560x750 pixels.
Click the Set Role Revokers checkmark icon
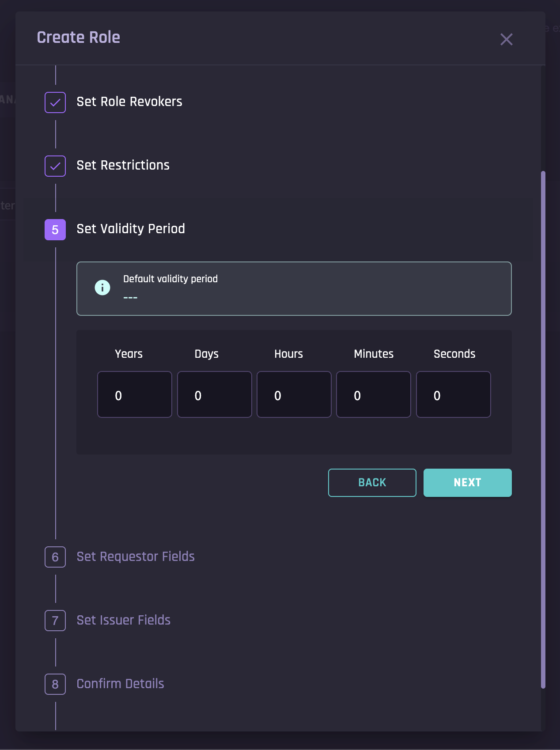click(55, 102)
